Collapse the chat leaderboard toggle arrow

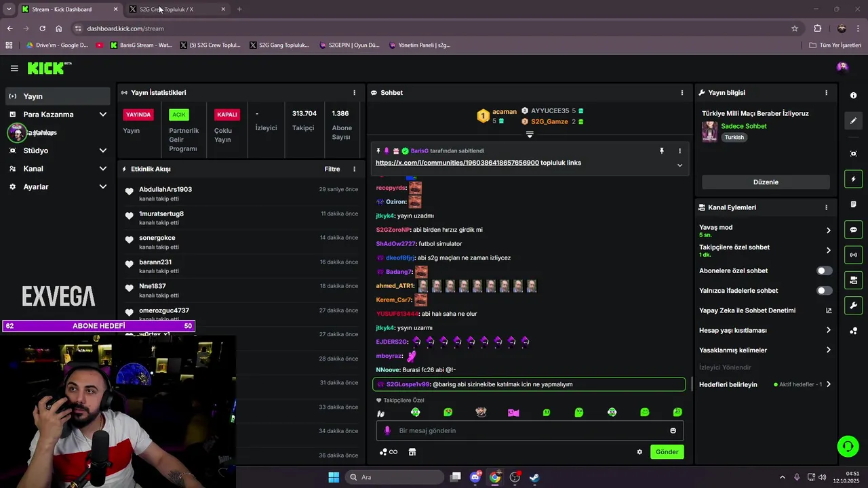pos(530,134)
